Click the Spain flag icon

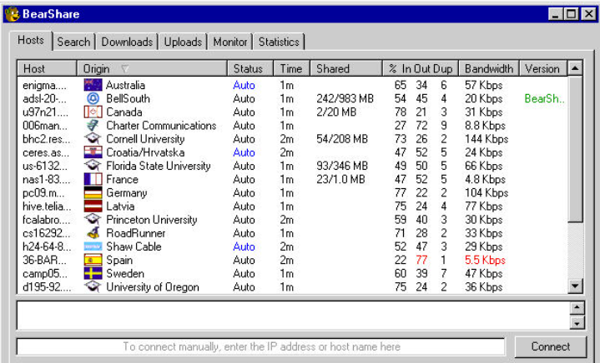(93, 260)
